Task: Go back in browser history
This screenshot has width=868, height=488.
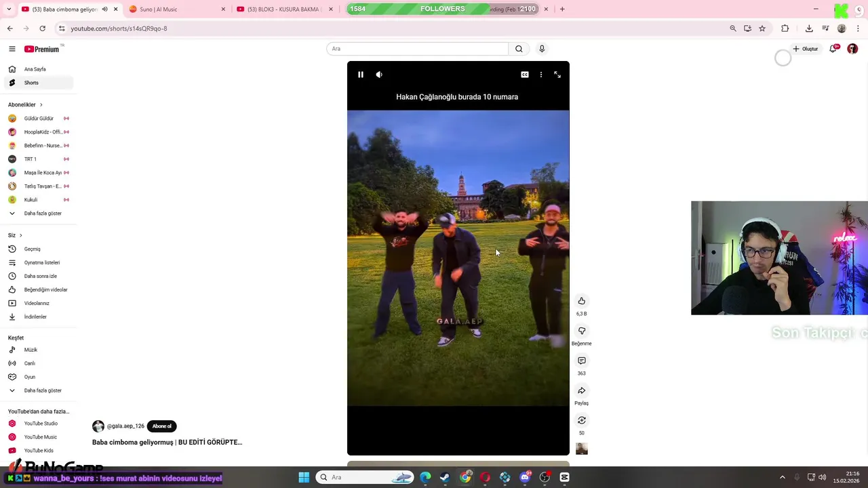Action: (9, 28)
